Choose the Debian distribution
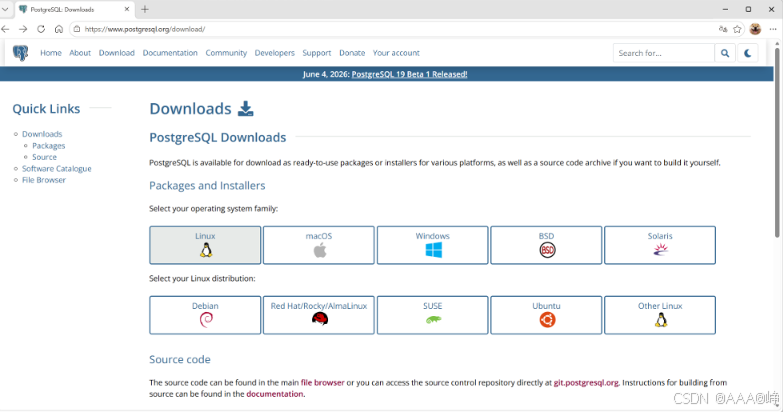Screen dimensions: 783x412 pos(205,315)
